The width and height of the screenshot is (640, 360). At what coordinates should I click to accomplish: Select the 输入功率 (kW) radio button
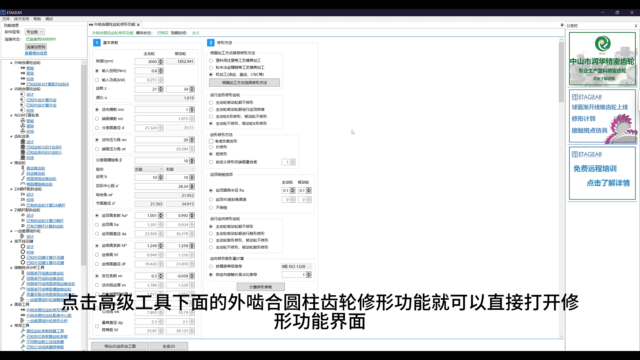click(x=97, y=80)
